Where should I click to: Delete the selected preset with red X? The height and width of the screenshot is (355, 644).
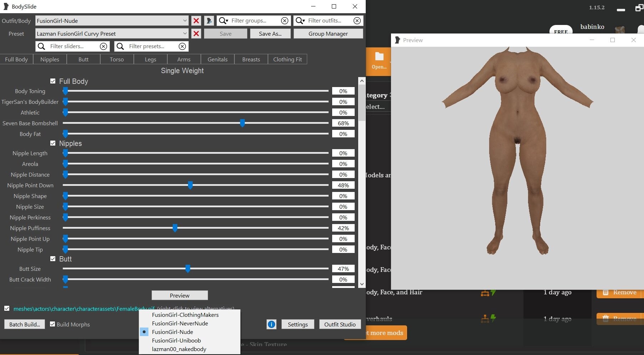click(x=196, y=34)
